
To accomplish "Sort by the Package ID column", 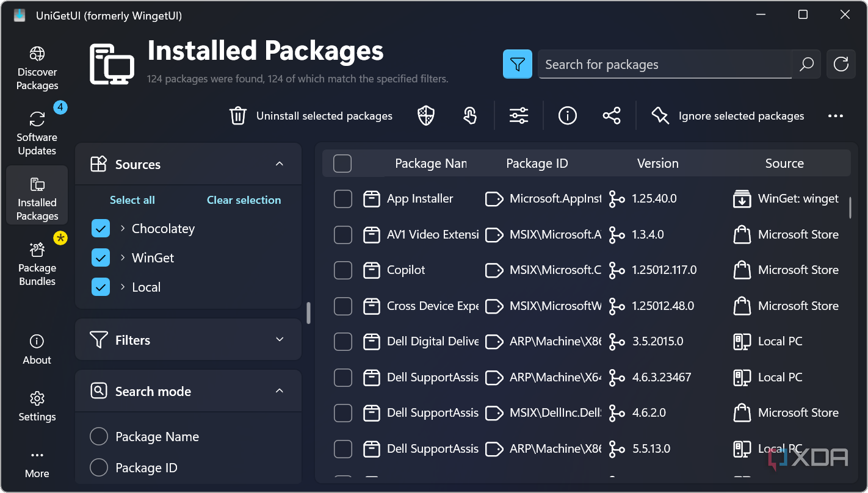I will (537, 164).
